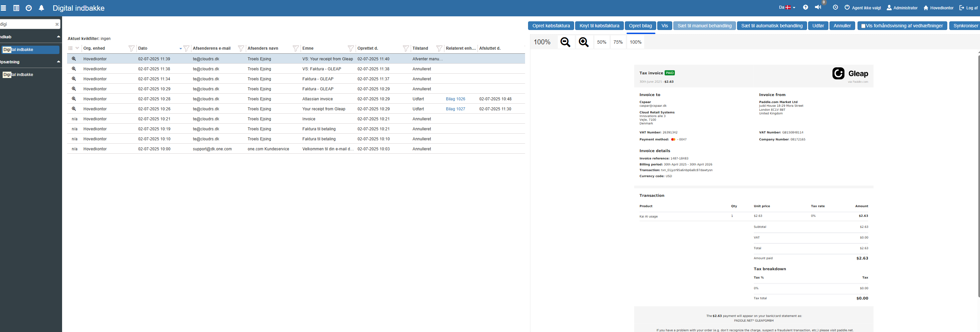The height and width of the screenshot is (332, 980).
Task: Preview the Atlassian invoice row magnifier icon
Action: [x=74, y=99]
